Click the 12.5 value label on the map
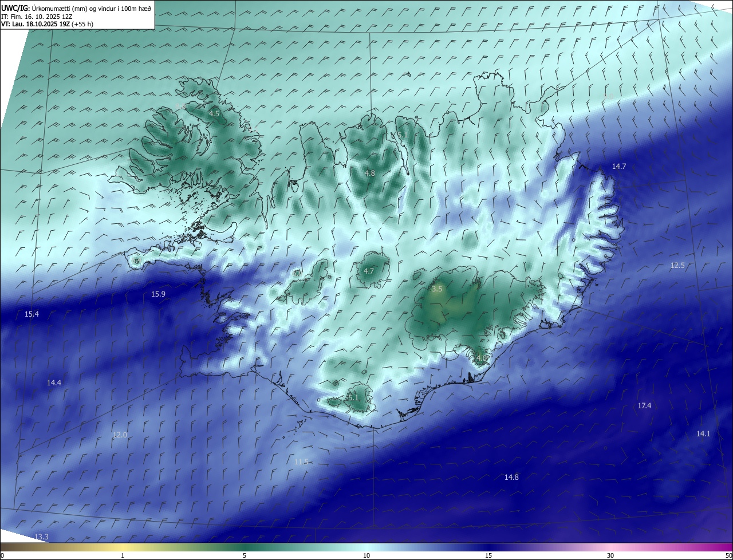Screen dimensions: 733x560 point(677,265)
